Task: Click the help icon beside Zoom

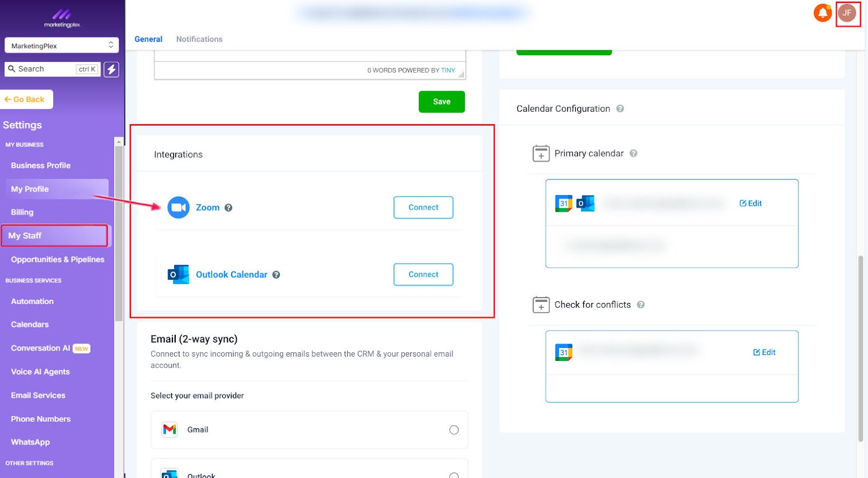Action: coord(228,208)
